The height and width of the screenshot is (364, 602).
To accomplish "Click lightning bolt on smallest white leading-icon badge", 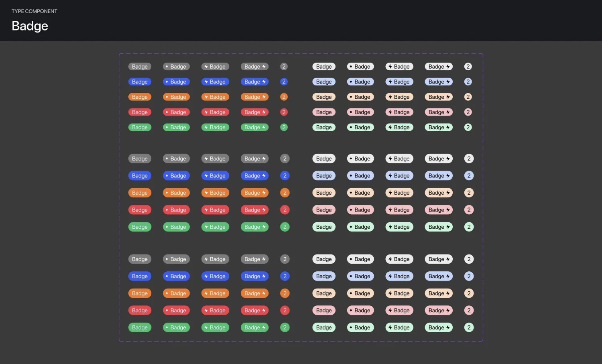I will (x=390, y=67).
